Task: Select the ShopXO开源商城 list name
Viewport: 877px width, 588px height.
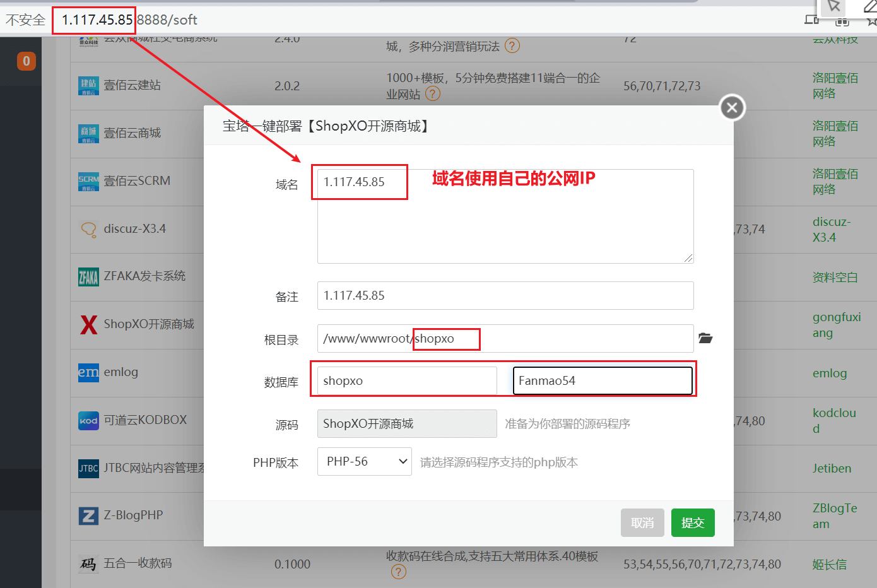Action: (149, 324)
